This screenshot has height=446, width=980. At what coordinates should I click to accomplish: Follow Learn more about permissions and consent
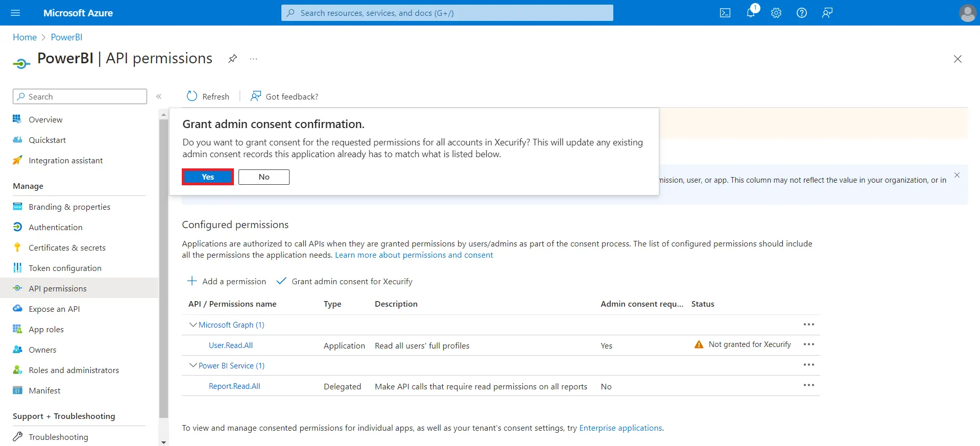(414, 255)
